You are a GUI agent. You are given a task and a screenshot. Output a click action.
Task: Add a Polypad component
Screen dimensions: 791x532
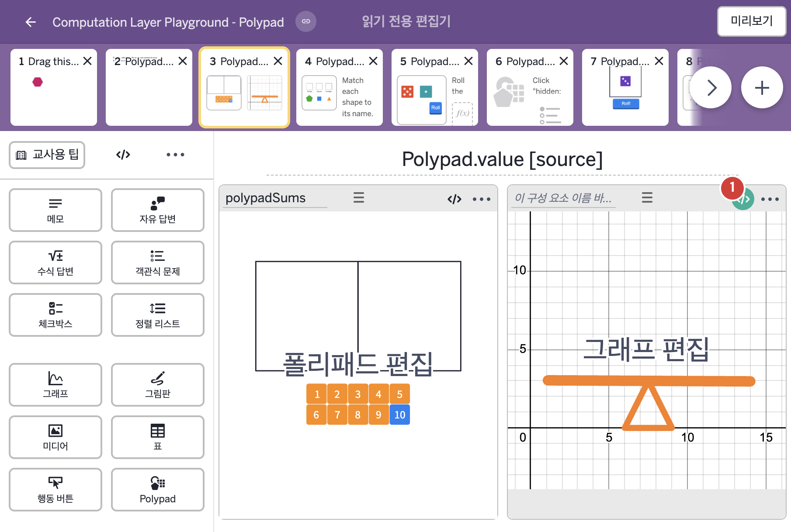coord(158,490)
